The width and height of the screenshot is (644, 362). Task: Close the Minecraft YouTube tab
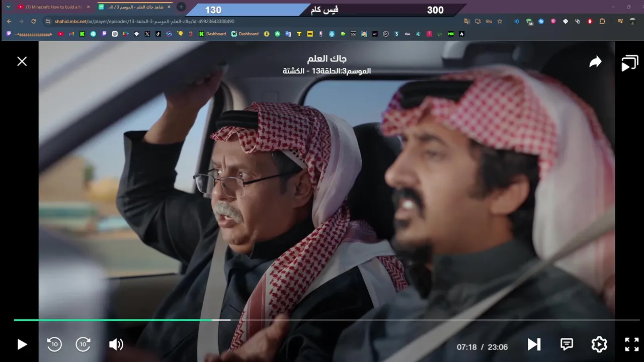tap(88, 7)
